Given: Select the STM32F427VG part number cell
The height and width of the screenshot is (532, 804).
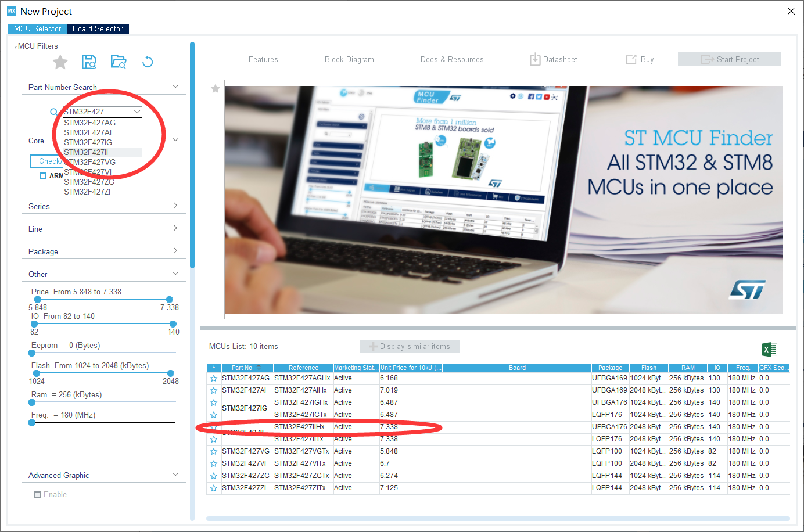Looking at the screenshot, I should 247,451.
